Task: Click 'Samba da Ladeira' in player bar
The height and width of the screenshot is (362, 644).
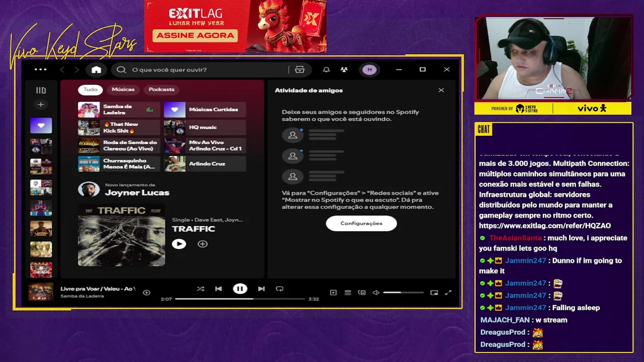Action: [x=82, y=296]
